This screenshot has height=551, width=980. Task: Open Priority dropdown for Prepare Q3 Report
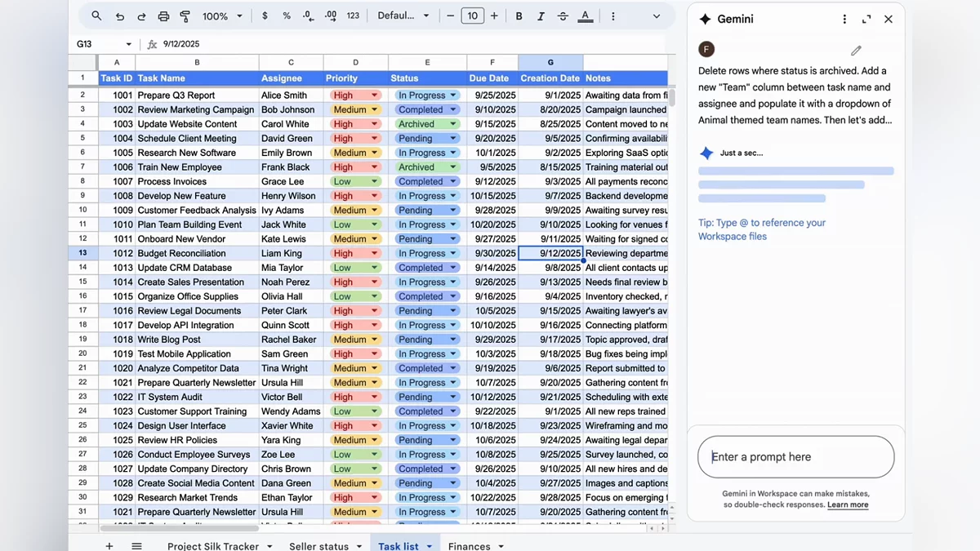[375, 96]
